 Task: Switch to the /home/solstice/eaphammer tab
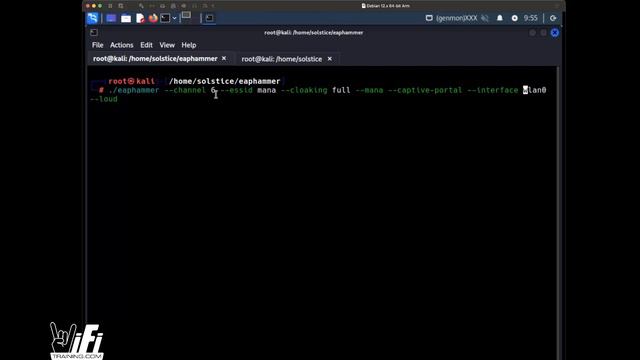pyautogui.click(x=155, y=59)
